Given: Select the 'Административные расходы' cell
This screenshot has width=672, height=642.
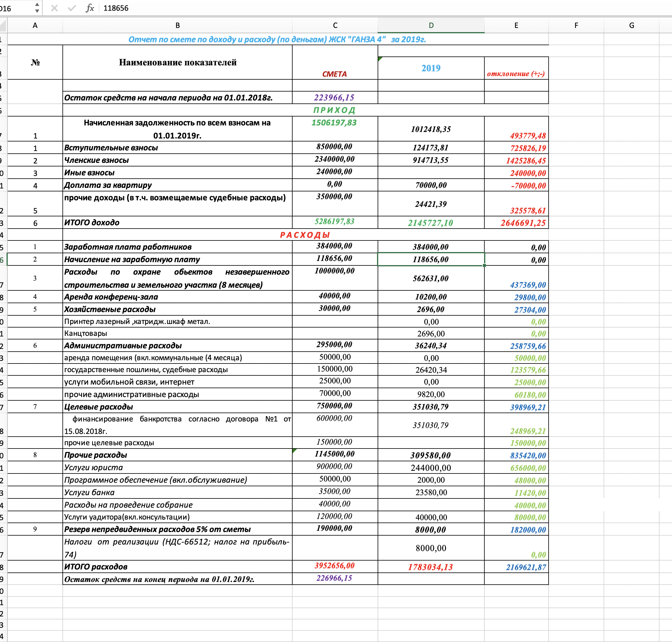Looking at the screenshot, I should click(177, 346).
